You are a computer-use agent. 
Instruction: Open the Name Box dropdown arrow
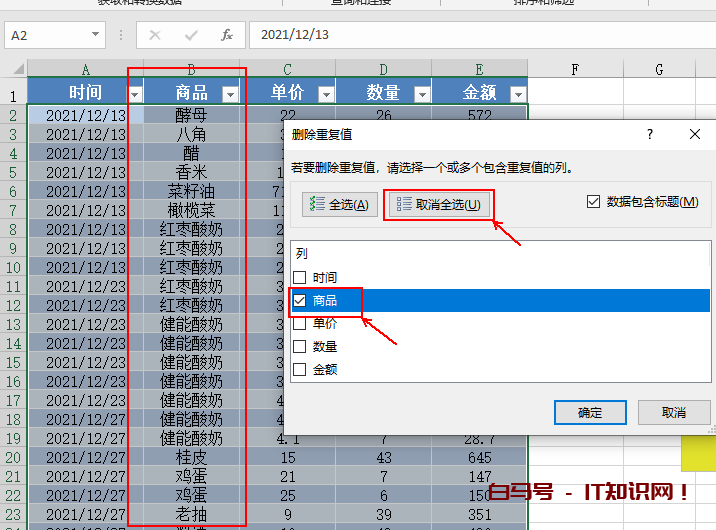[x=95, y=34]
